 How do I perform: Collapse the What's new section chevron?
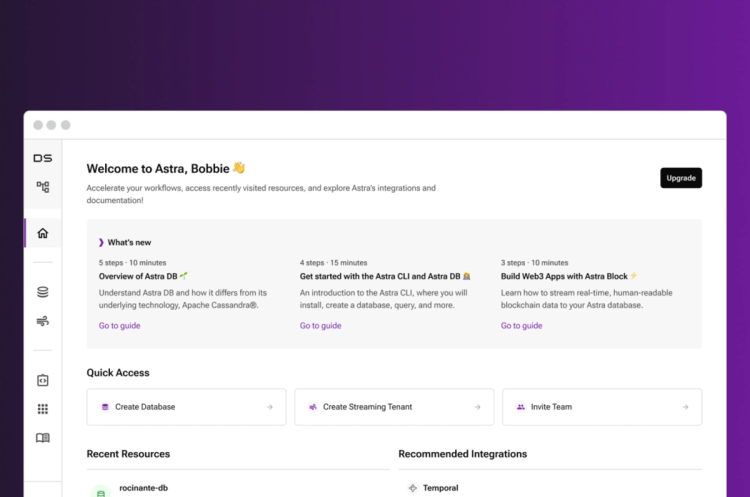coord(101,243)
